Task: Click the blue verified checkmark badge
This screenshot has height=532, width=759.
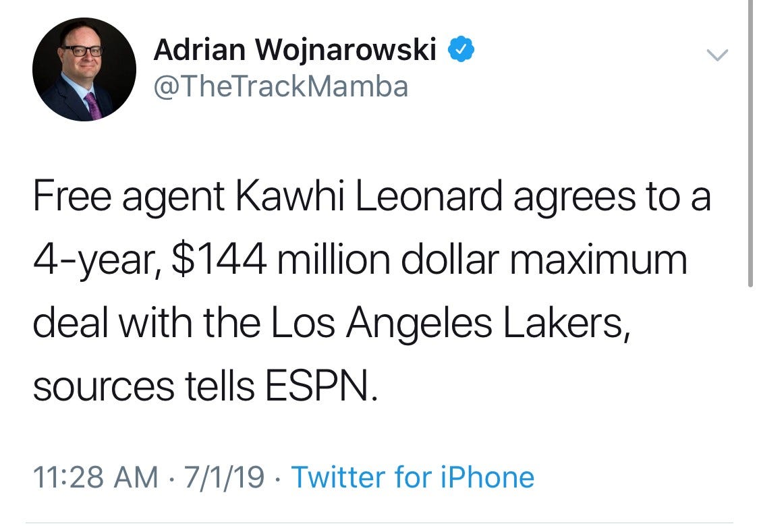Action: pyautogui.click(x=460, y=49)
